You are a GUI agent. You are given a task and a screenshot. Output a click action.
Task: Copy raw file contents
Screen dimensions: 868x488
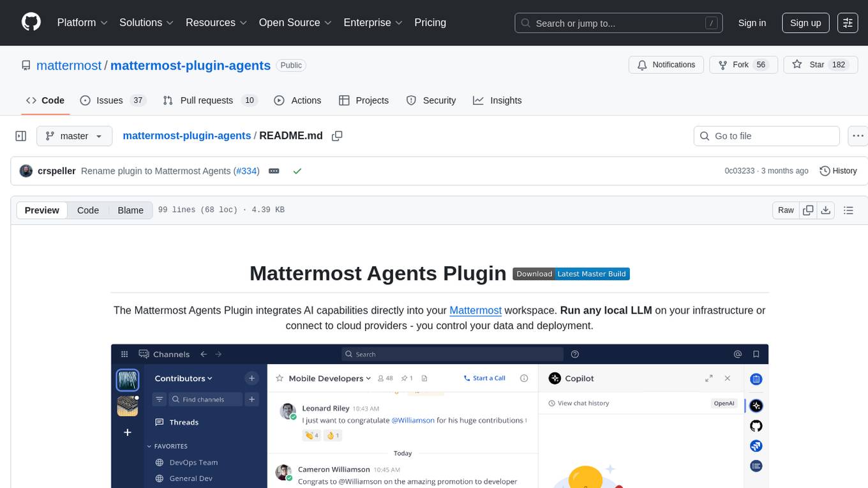pyautogui.click(x=808, y=210)
